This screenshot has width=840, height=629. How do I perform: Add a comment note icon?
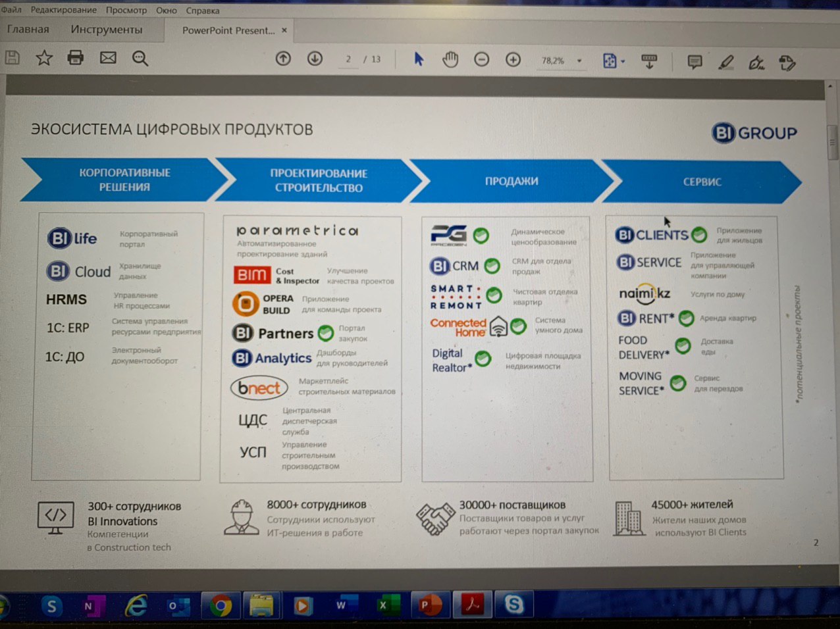point(695,63)
